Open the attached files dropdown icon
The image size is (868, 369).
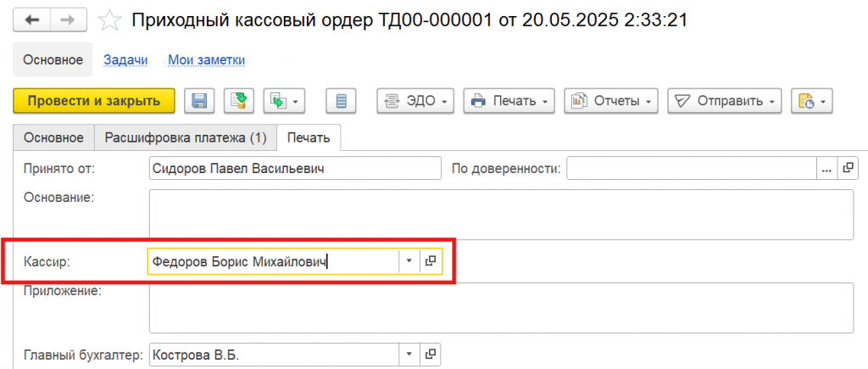tap(811, 101)
